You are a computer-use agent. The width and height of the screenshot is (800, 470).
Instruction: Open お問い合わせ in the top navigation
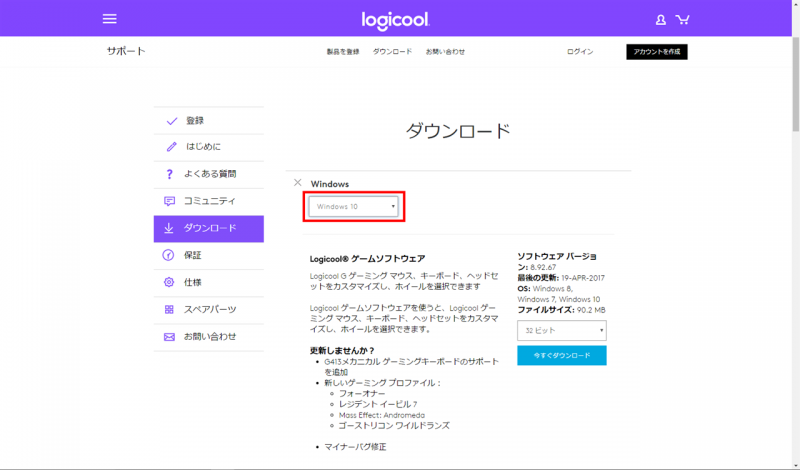pyautogui.click(x=445, y=52)
